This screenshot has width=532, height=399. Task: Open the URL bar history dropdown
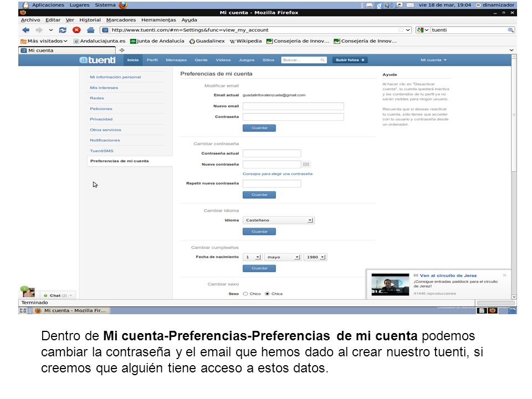click(408, 30)
